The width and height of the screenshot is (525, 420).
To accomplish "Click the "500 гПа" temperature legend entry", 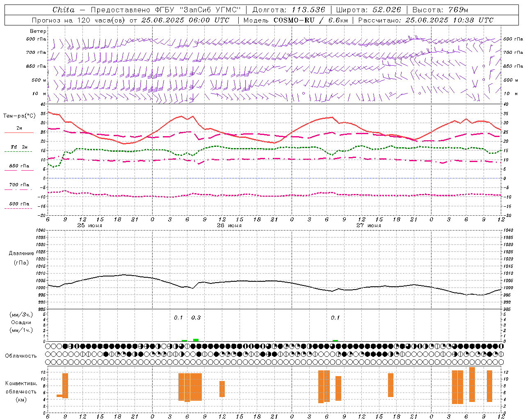I will [19, 203].
